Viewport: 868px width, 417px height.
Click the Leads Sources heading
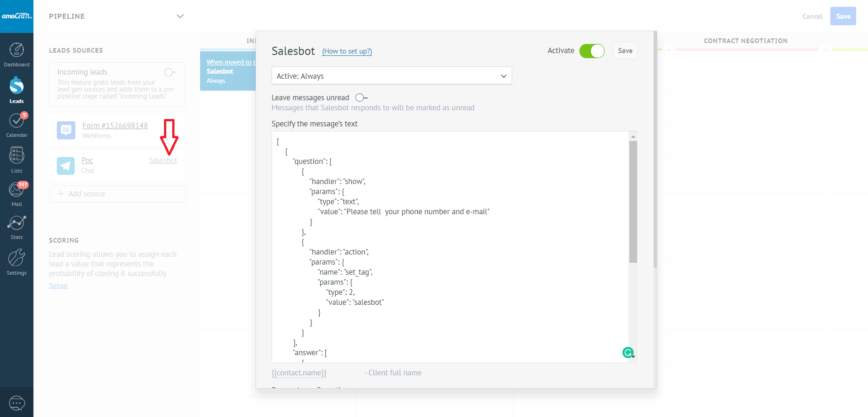click(76, 50)
